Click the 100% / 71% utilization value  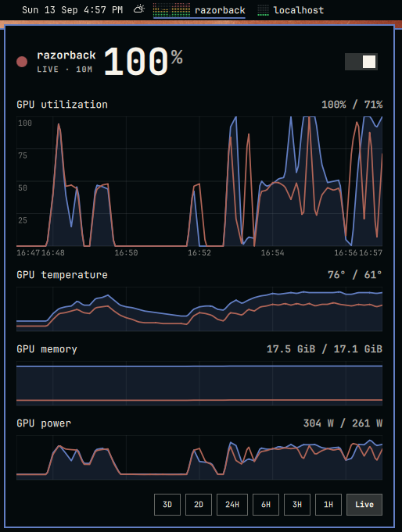point(352,105)
